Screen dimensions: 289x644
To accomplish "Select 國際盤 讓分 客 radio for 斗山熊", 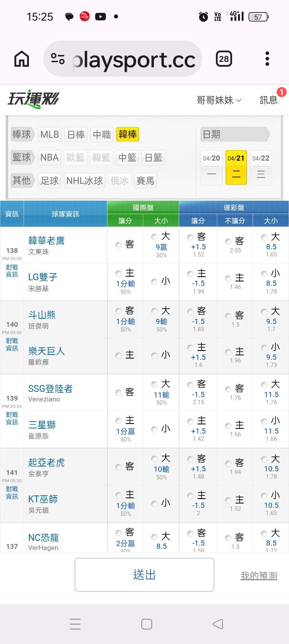I will click(118, 311).
